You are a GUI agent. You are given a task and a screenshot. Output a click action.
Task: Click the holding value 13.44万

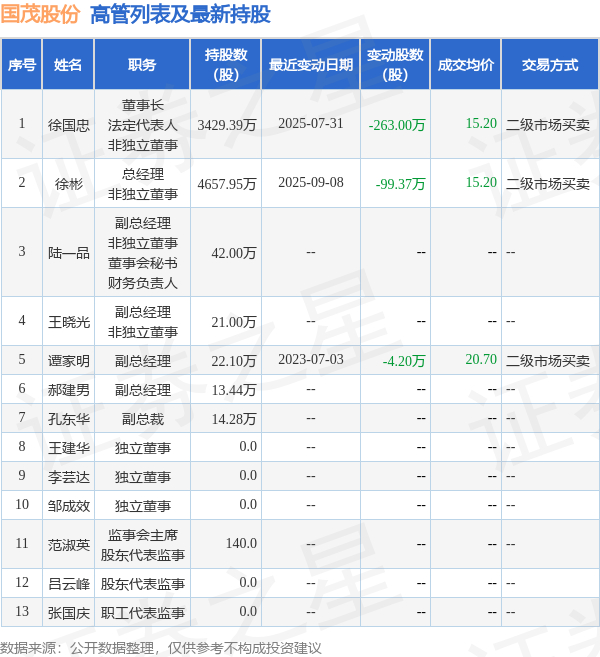point(234,390)
